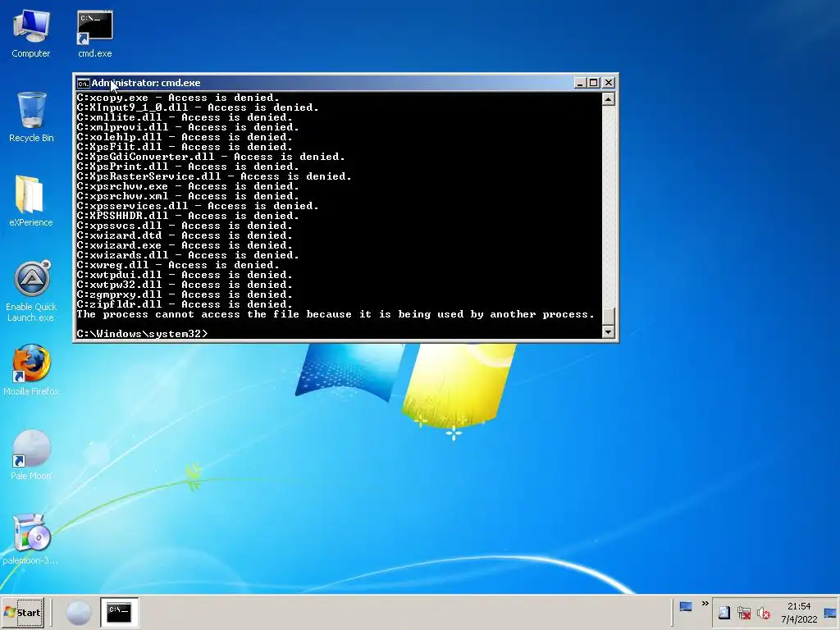The image size is (840, 630).
Task: Click the cmd.exe taskbar button
Action: (x=119, y=612)
